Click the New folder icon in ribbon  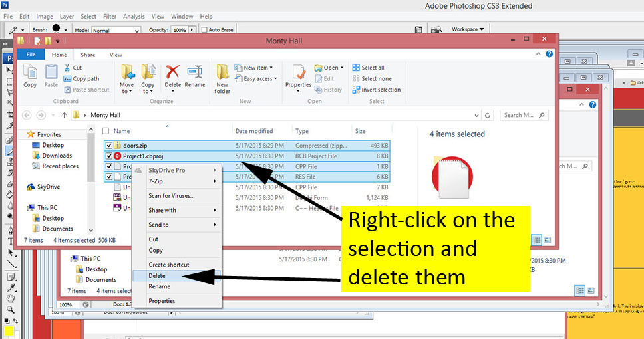click(222, 78)
